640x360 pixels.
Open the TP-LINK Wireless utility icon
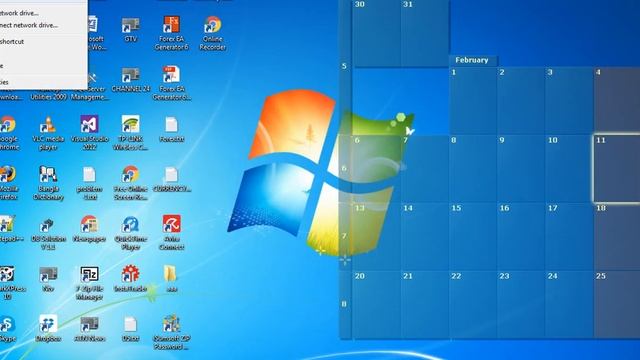131,133
